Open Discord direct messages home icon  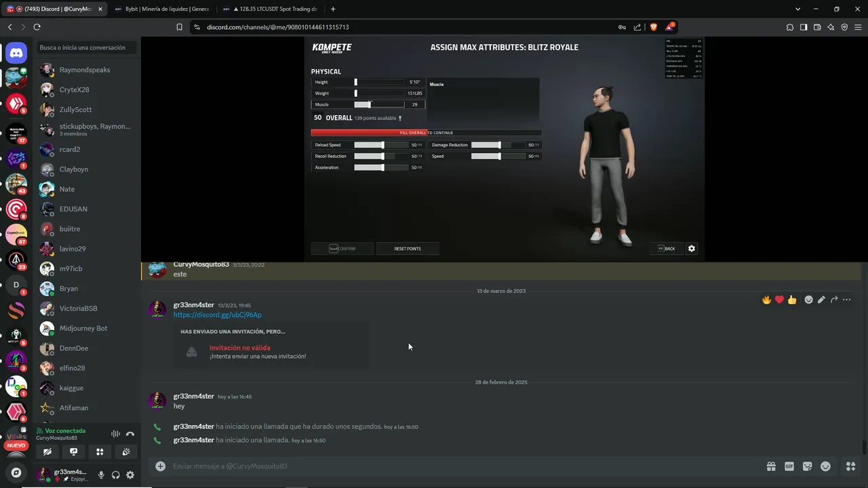(x=16, y=52)
